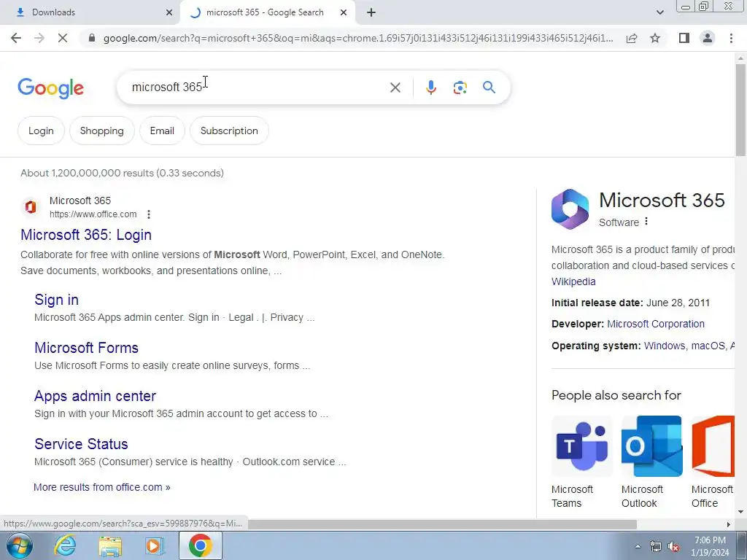Expand the tab search dropdown
The height and width of the screenshot is (560, 747).
click(x=659, y=12)
